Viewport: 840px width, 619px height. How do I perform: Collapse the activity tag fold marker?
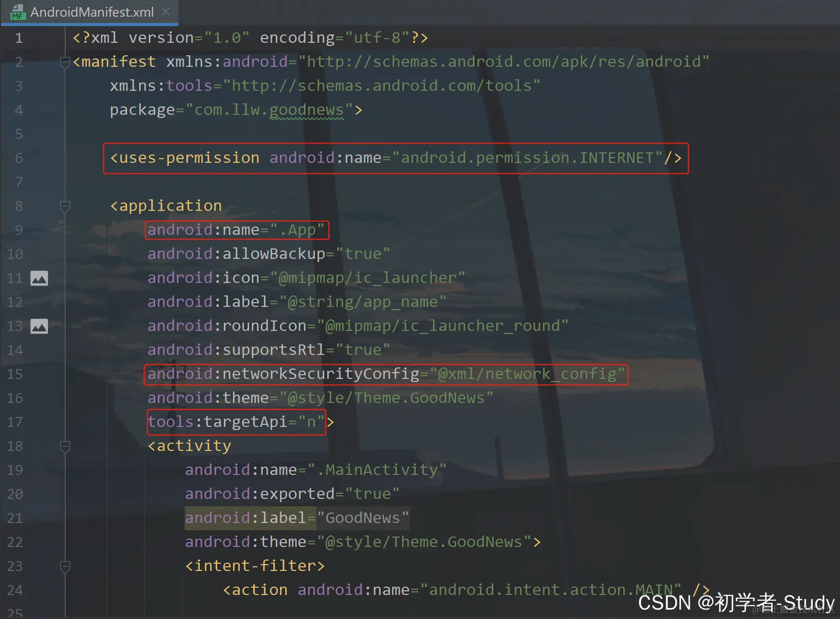[65, 447]
